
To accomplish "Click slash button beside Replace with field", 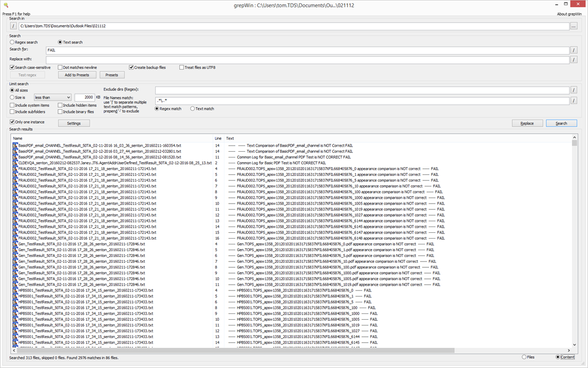I will point(573,59).
